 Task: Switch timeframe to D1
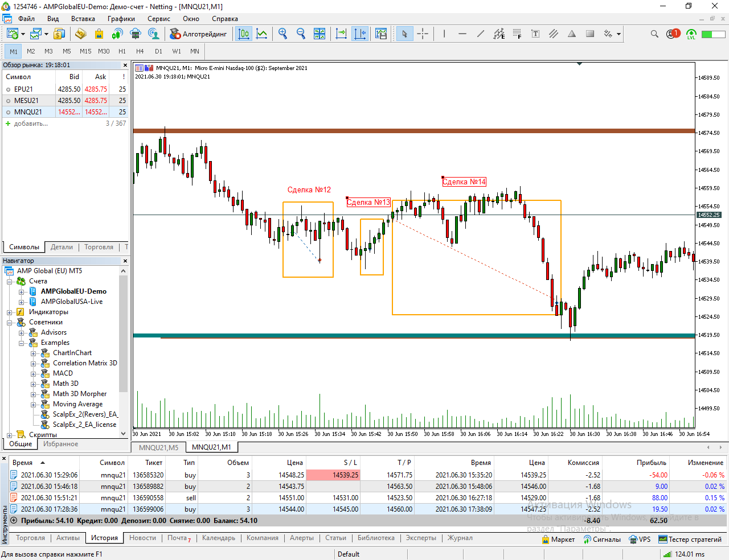coord(158,51)
